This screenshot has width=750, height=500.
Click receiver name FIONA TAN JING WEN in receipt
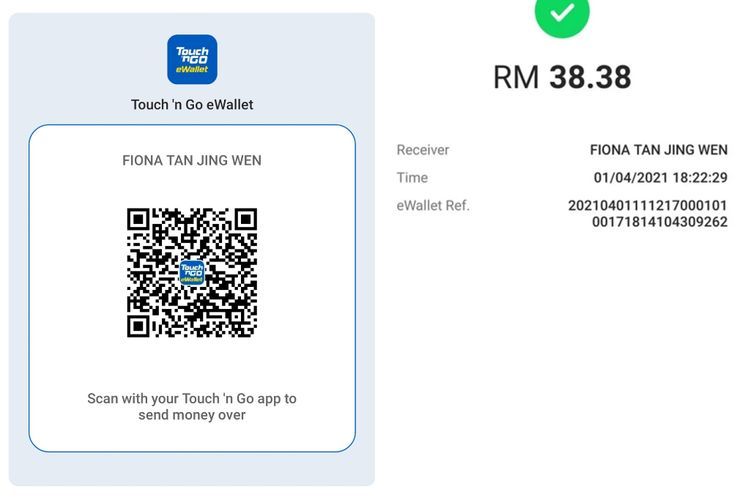(659, 150)
